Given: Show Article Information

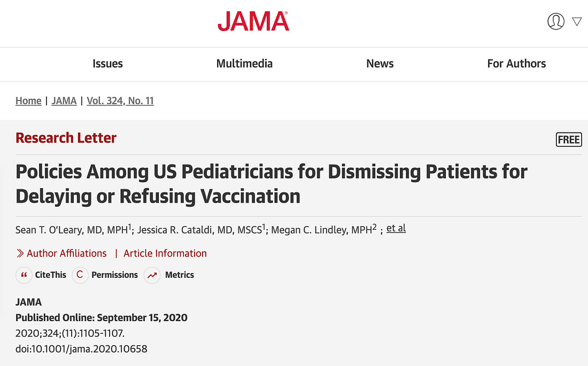Looking at the screenshot, I should 165,253.
